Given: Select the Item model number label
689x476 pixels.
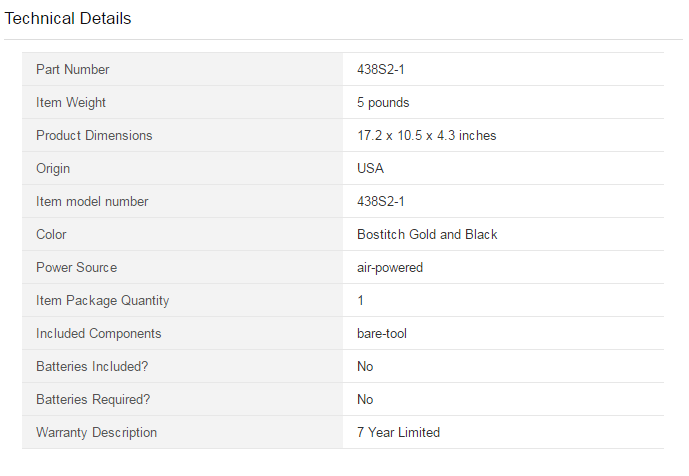Looking at the screenshot, I should tap(92, 201).
